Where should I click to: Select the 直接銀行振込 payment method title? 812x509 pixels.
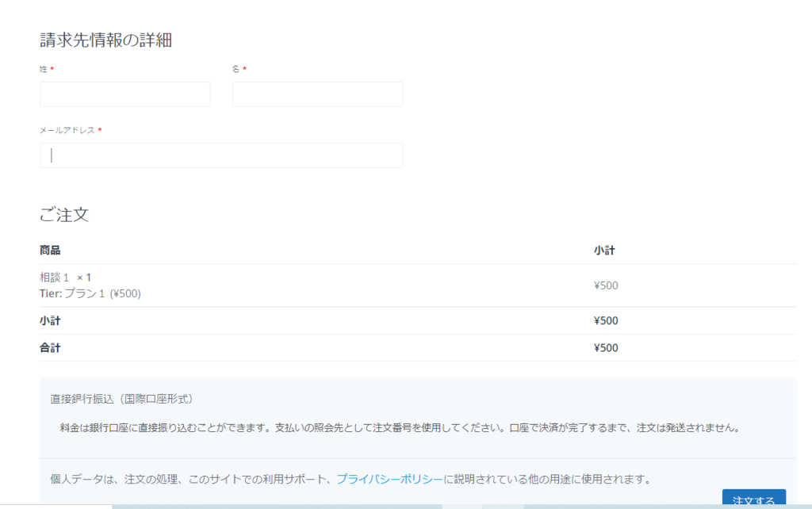pyautogui.click(x=122, y=399)
